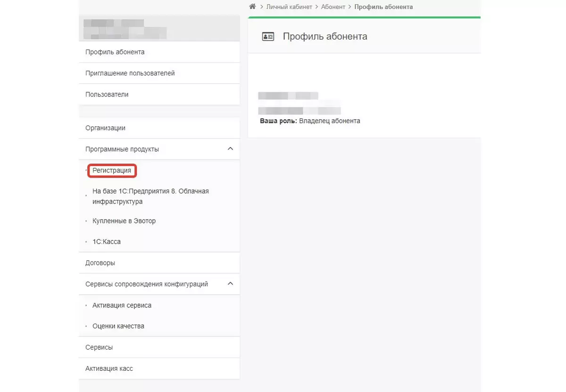566x392 pixels.
Task: Click Абонент breadcrumb link
Action: 333,7
